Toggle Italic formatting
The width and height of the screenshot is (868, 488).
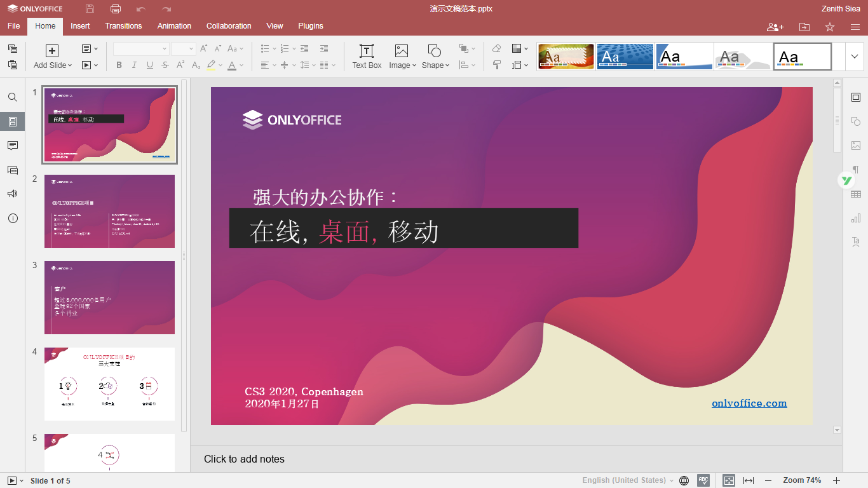134,65
